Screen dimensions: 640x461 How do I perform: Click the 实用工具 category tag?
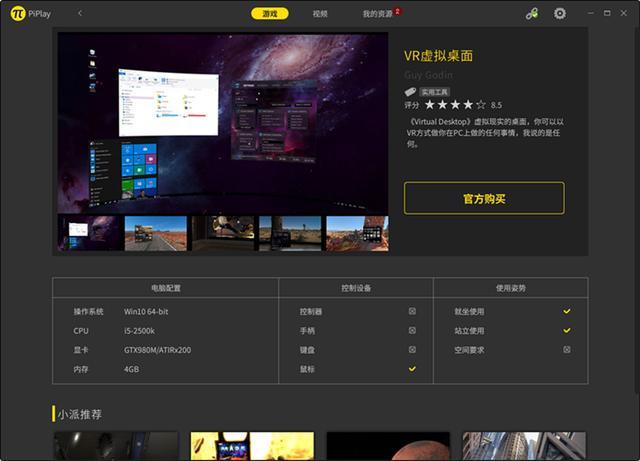pyautogui.click(x=434, y=91)
